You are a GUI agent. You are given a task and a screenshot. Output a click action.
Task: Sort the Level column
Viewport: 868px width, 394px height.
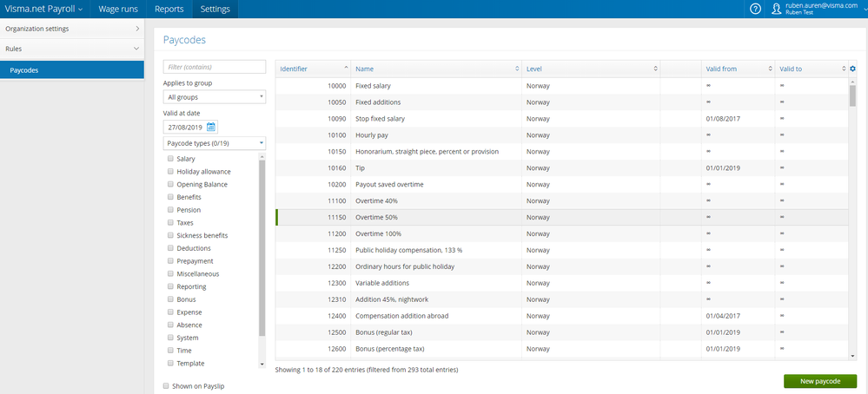(x=655, y=69)
